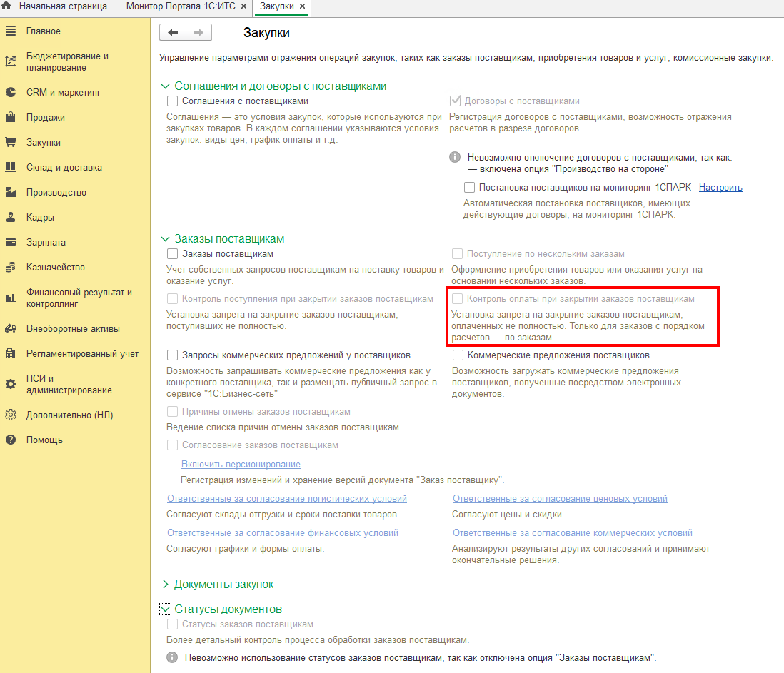Go back with the left arrow button
Screen dimensions: 784x673
click(173, 33)
